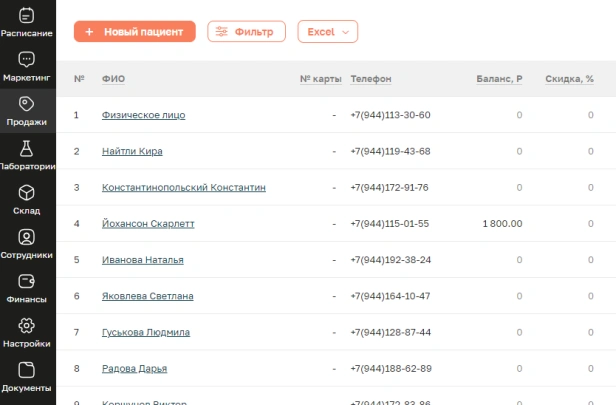Screen dimensions: 616x405
Task: Open the Фильтр filter panel
Action: pos(246,32)
